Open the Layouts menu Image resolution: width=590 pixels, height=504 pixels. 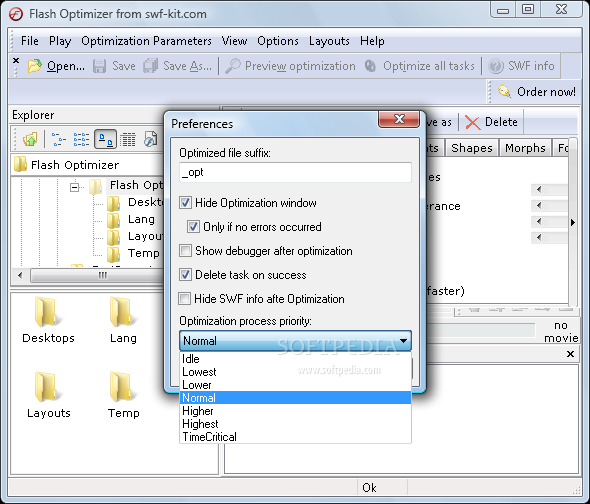pos(329,41)
